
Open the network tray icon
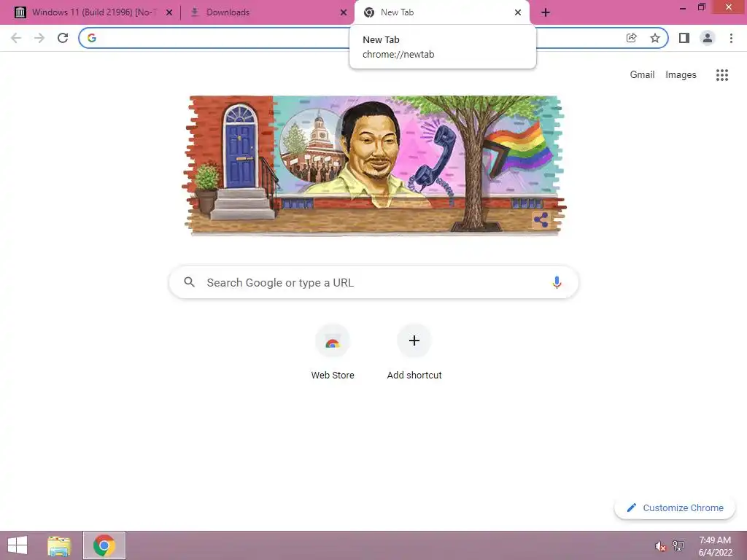pyautogui.click(x=678, y=545)
